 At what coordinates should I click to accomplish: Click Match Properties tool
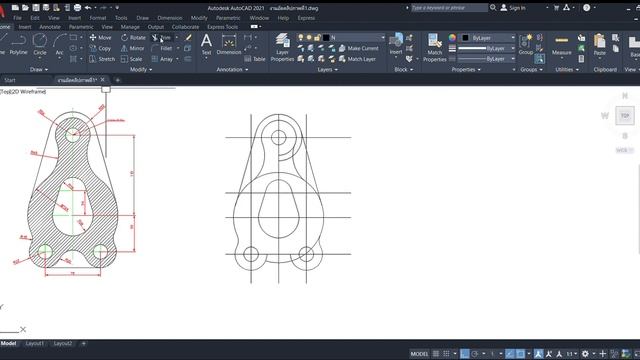click(x=435, y=48)
